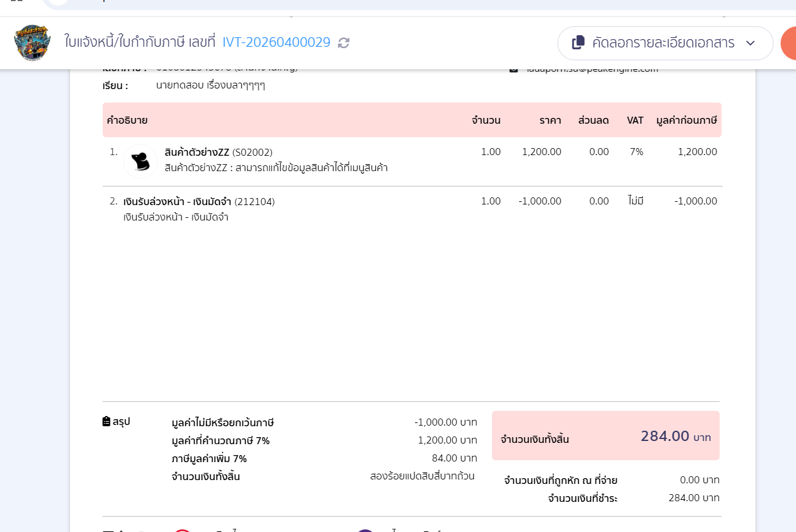Screen dimensions: 796x532
Task: Click the 7% VAT value in row one
Action: tap(636, 152)
